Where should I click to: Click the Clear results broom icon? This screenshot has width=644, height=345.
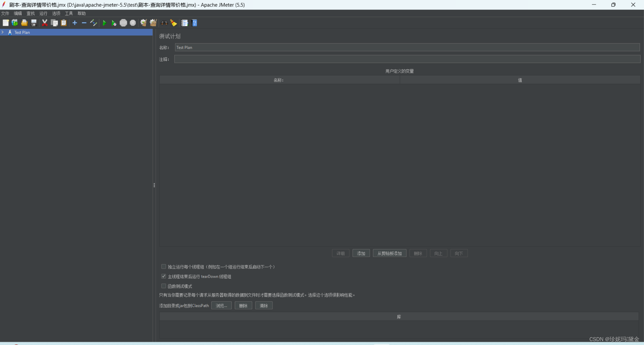coord(144,23)
